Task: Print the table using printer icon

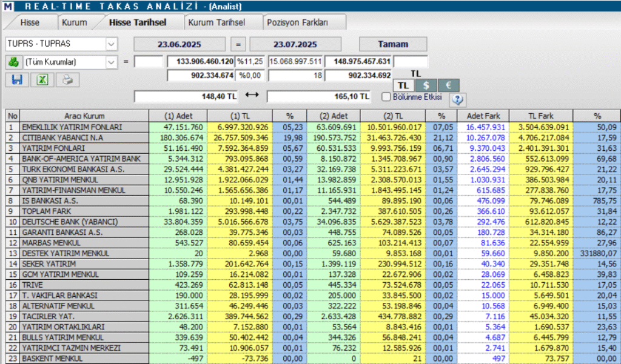Action: coord(68,79)
